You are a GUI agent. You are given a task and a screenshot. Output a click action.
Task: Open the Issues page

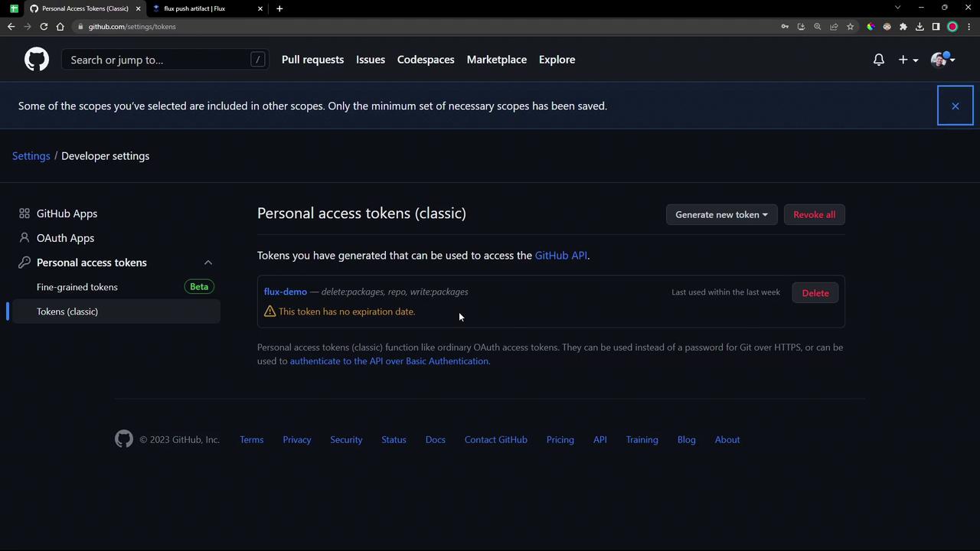(x=371, y=60)
